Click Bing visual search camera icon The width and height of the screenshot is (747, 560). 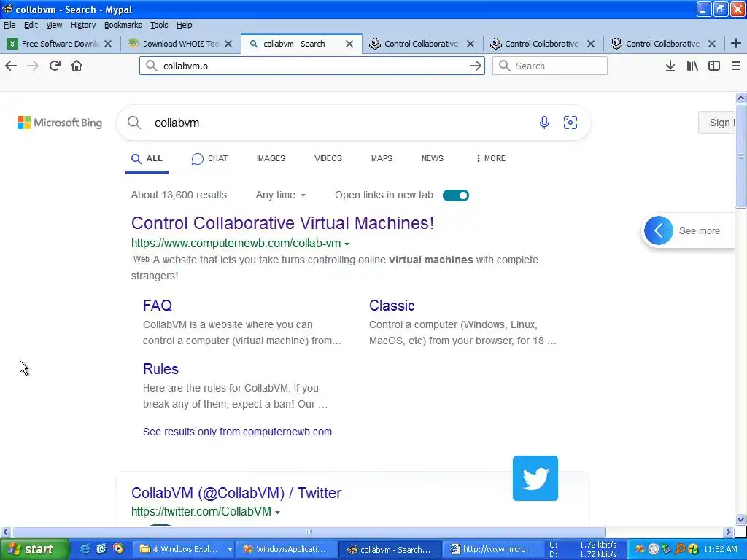point(570,122)
